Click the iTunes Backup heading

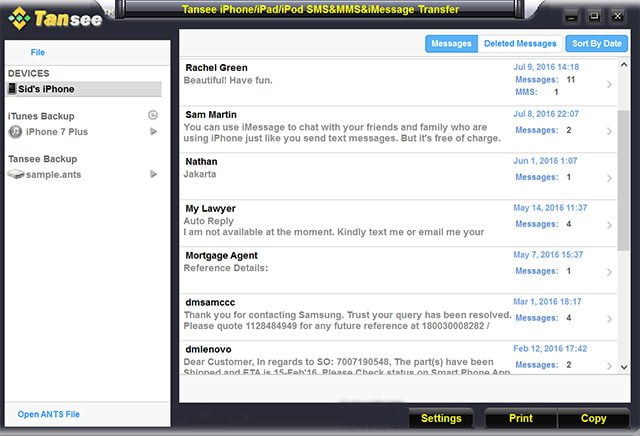[x=41, y=116]
